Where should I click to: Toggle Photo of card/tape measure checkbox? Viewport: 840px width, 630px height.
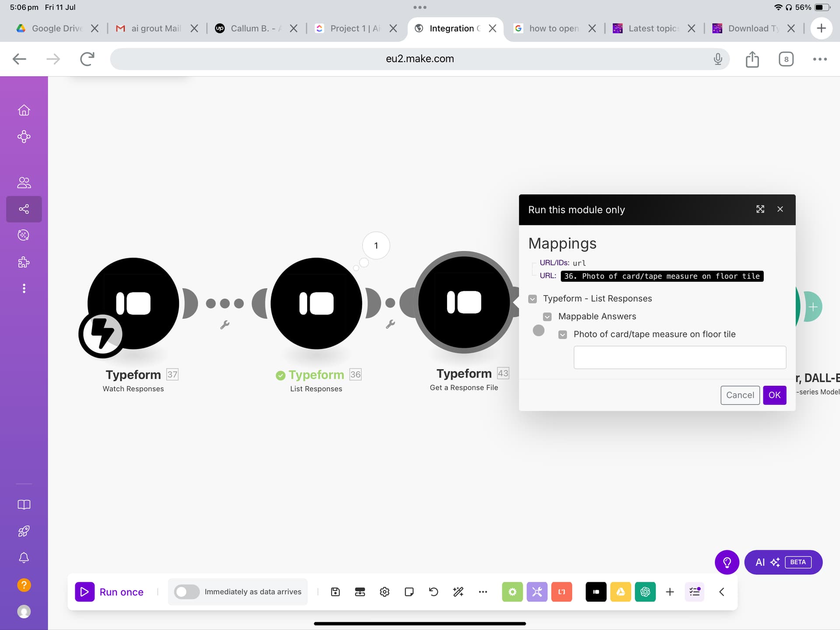[563, 334]
